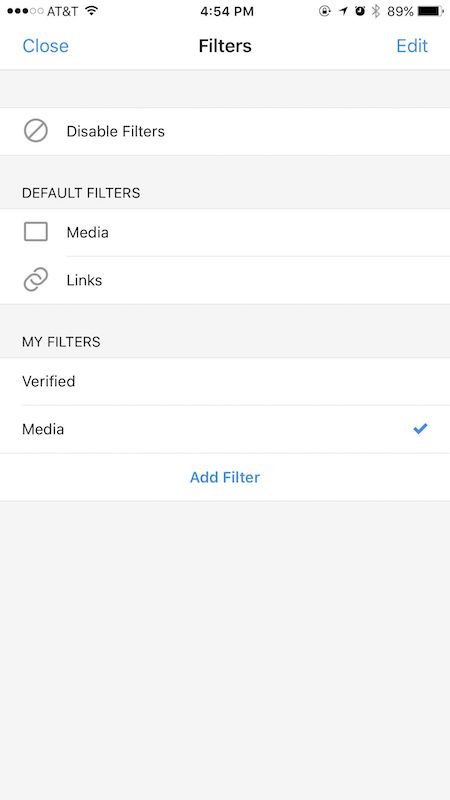Choose the Disable Filters row
Image resolution: width=450 pixels, height=800 pixels.
pyautogui.click(x=225, y=131)
